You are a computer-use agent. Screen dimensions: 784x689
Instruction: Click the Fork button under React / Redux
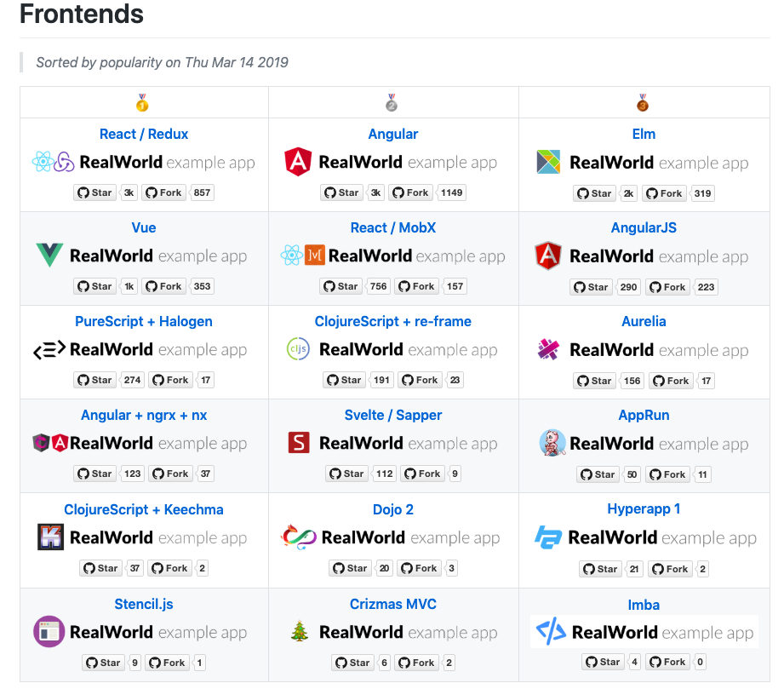pyautogui.click(x=163, y=192)
